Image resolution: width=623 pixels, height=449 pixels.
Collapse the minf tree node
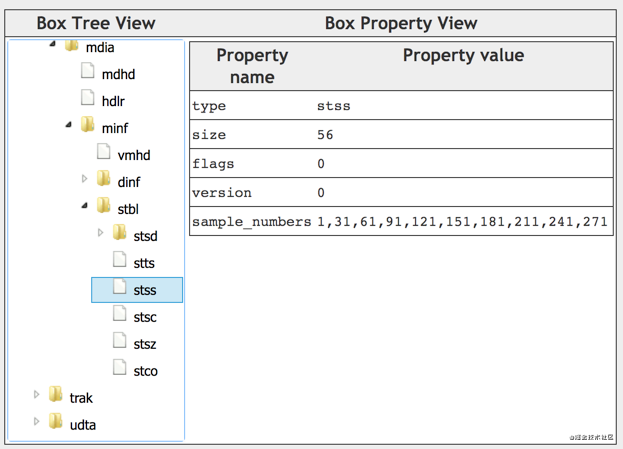[68, 125]
